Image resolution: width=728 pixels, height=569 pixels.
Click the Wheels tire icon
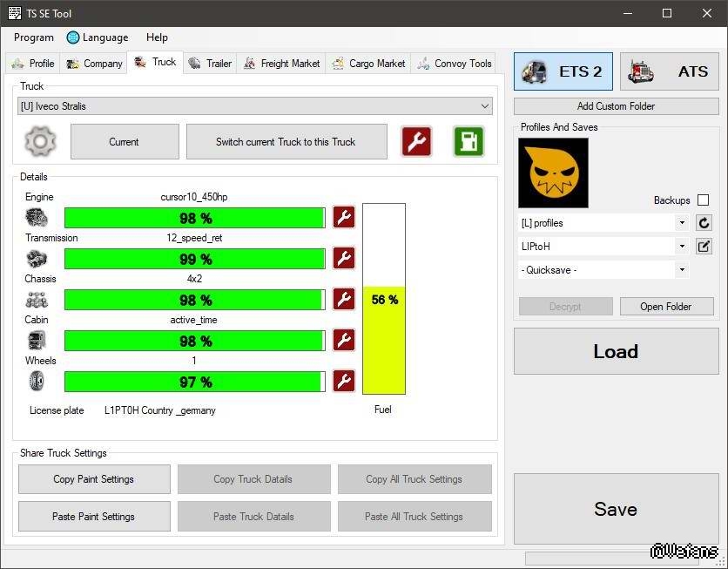(37, 382)
